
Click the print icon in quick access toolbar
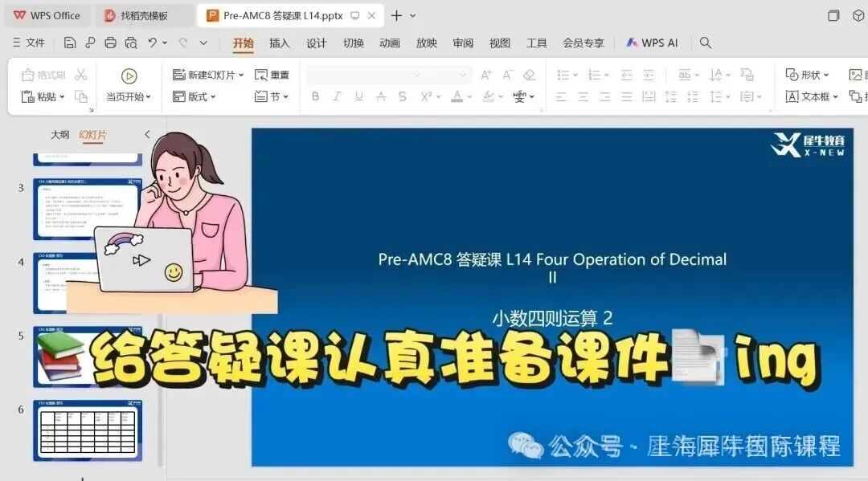pos(110,43)
